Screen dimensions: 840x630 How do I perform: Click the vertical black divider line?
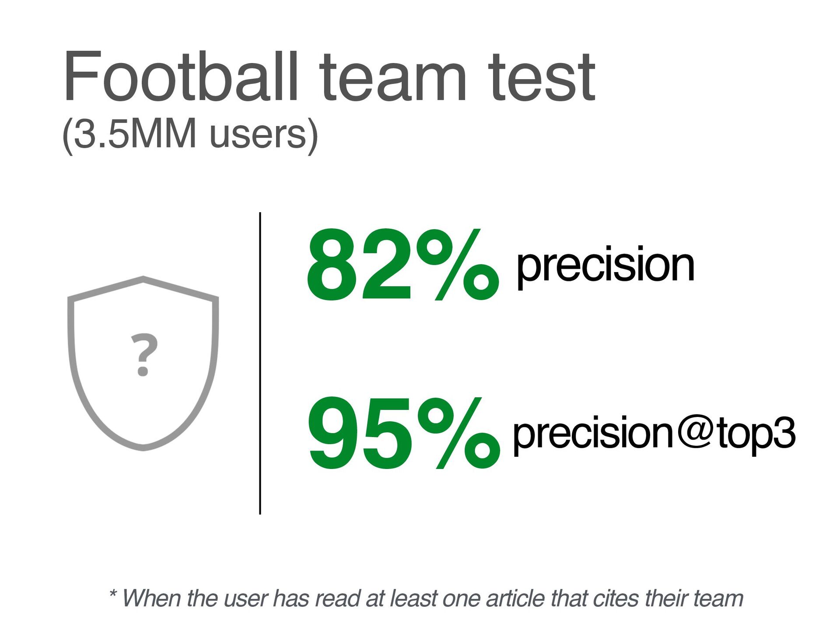tap(260, 363)
